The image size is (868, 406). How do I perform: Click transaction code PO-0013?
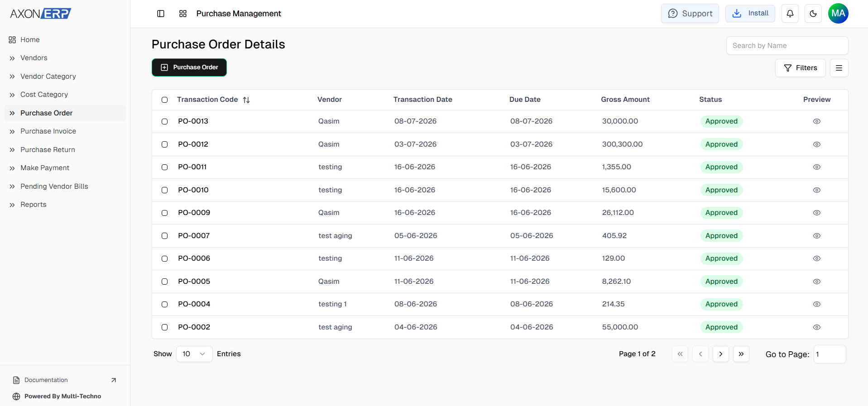tap(193, 121)
